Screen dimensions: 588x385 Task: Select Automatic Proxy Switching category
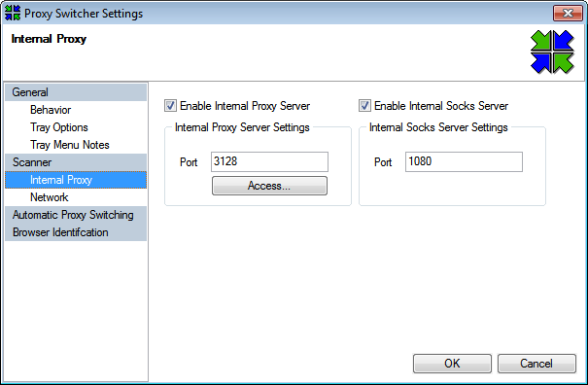point(76,215)
